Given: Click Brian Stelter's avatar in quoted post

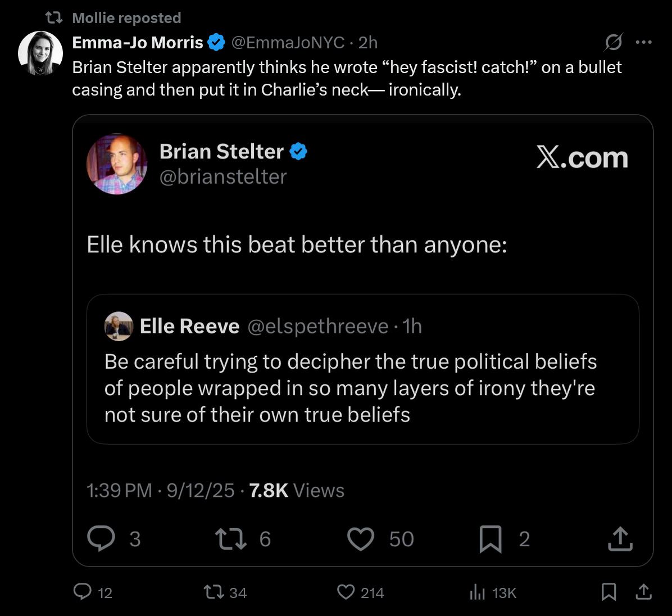Looking at the screenshot, I should click(117, 164).
